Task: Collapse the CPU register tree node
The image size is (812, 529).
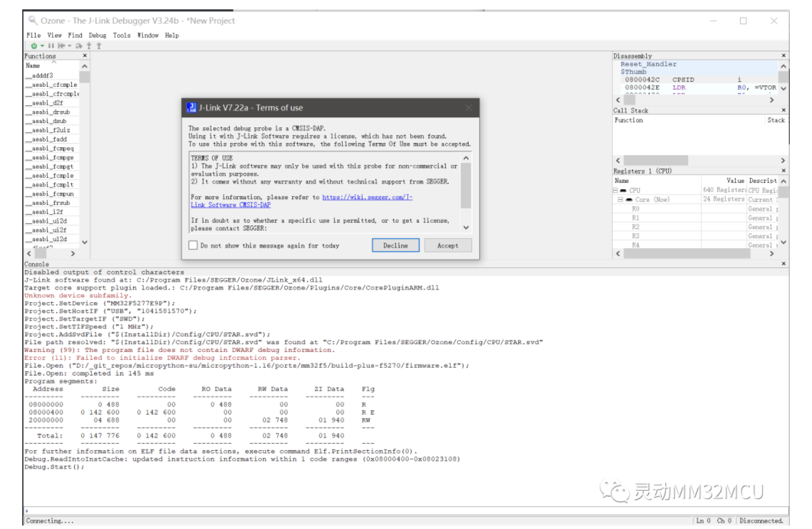Action: pyautogui.click(x=615, y=190)
